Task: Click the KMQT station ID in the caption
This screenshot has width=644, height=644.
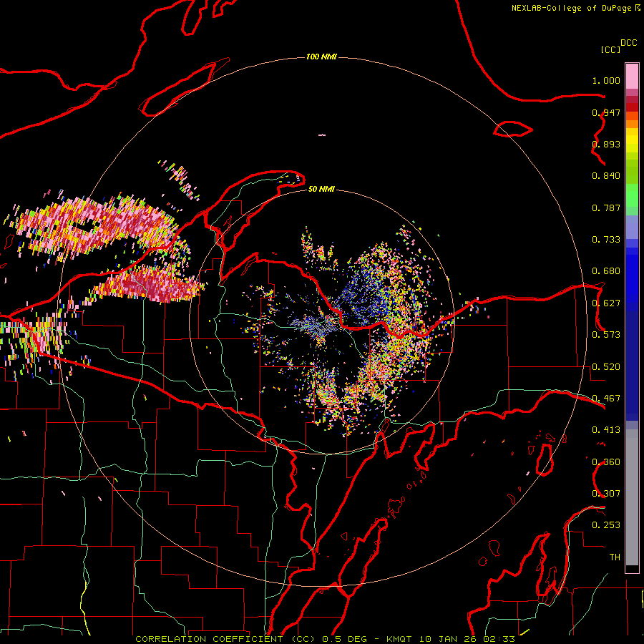Action: pos(399,639)
